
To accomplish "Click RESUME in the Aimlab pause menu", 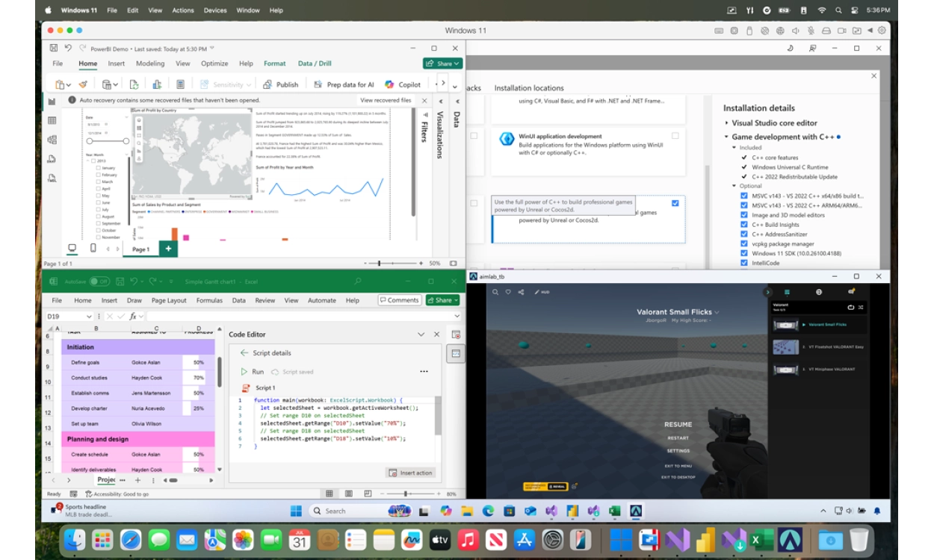I will tap(678, 424).
